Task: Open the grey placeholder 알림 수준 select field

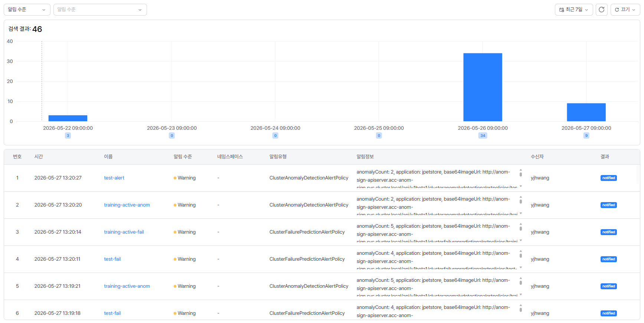Action: click(x=100, y=10)
